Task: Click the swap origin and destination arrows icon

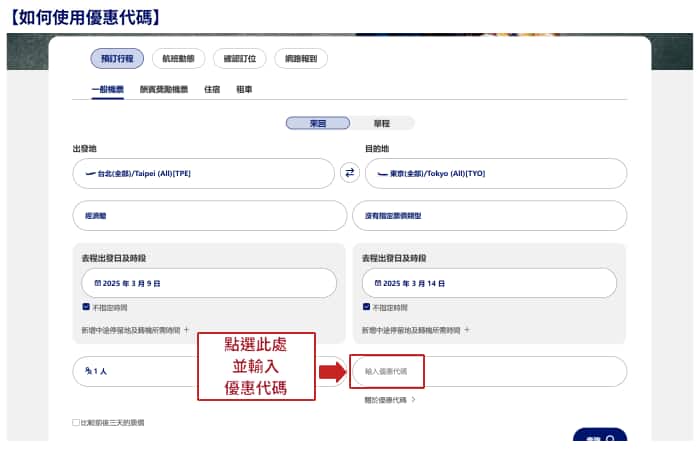Action: [350, 173]
